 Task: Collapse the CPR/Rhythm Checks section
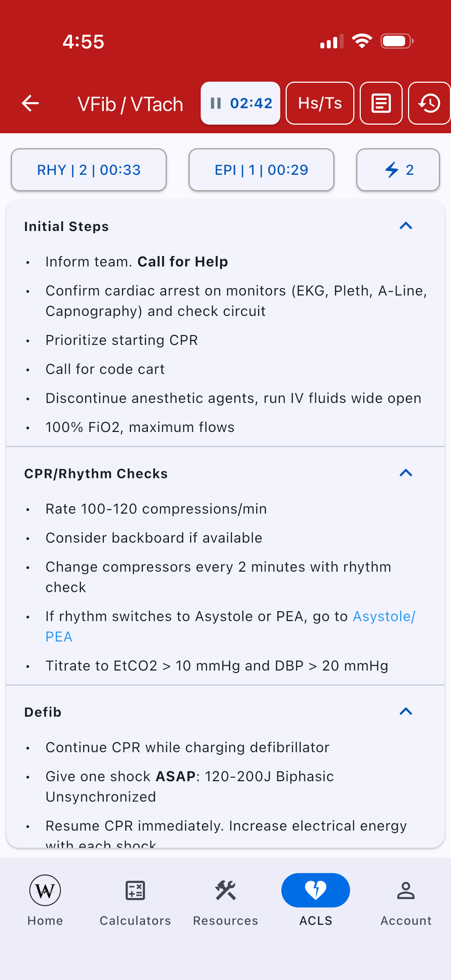click(406, 473)
